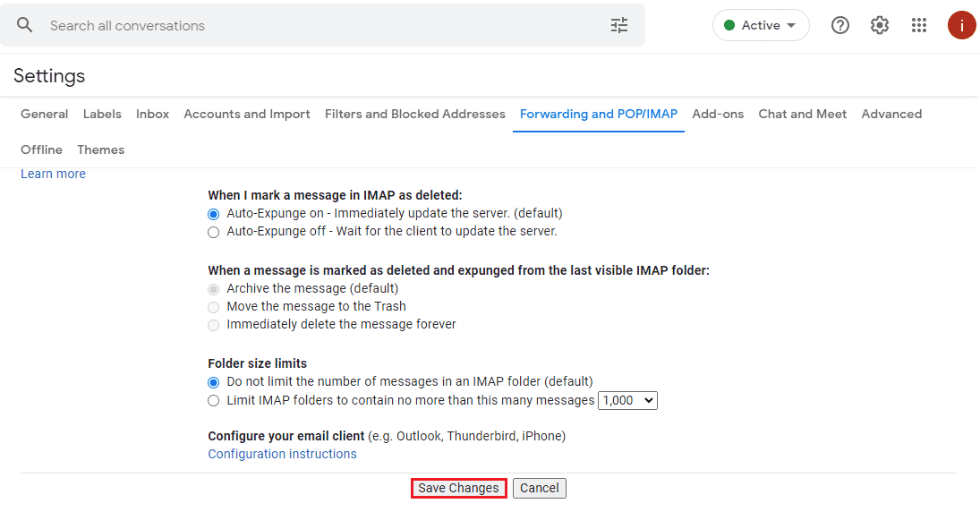Image resolution: width=980 pixels, height=529 pixels.
Task: Open the Configuration instructions link
Action: pyautogui.click(x=282, y=454)
